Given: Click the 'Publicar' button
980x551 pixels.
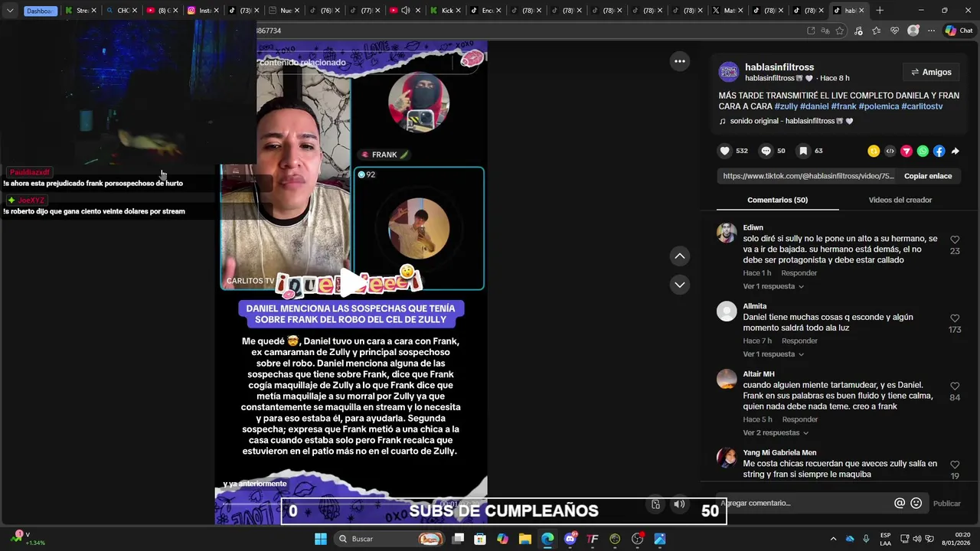Looking at the screenshot, I should [946, 504].
